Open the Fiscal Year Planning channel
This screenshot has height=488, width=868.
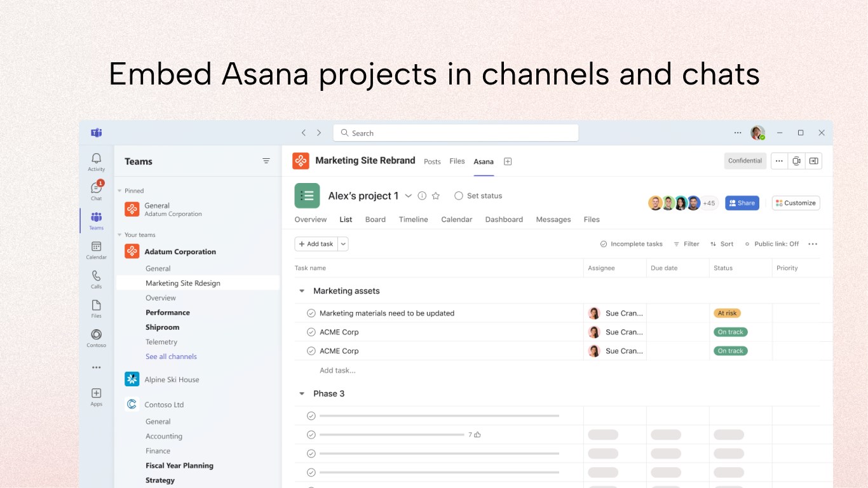179,466
